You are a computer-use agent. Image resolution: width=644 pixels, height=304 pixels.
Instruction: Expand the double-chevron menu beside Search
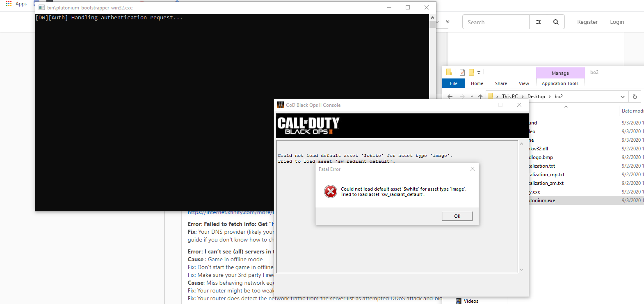point(448,22)
